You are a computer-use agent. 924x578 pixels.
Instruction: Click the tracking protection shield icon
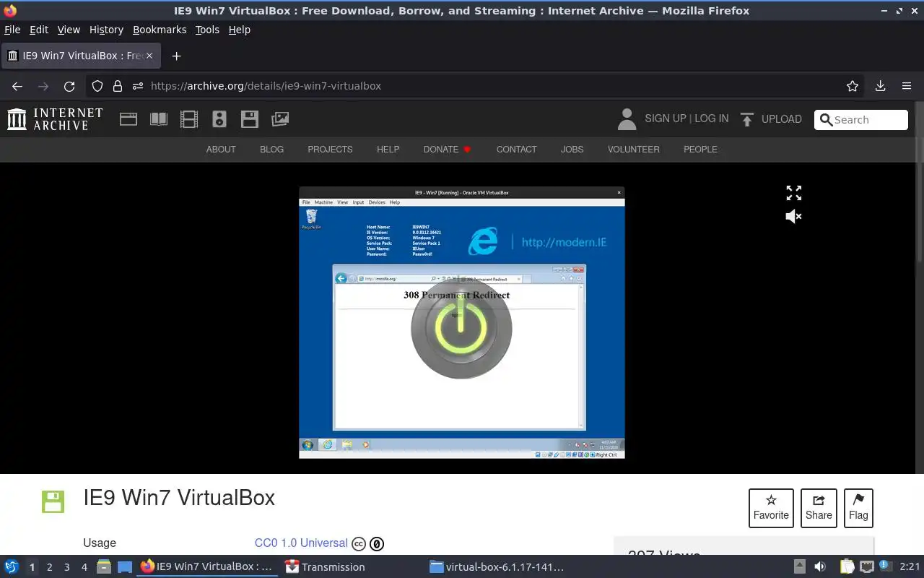tap(97, 86)
